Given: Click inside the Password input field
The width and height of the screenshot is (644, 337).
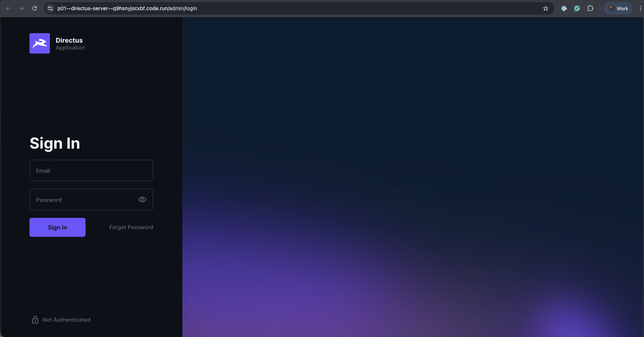Looking at the screenshot, I should pos(84,199).
